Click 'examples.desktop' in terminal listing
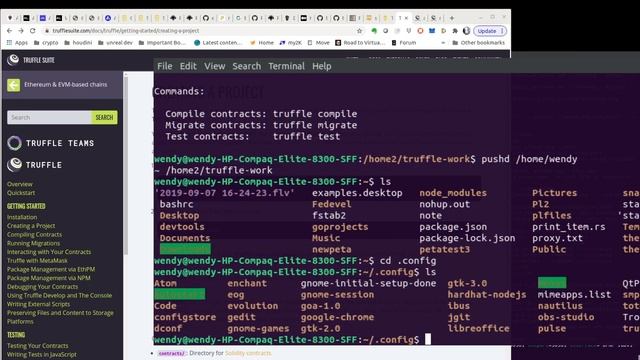This screenshot has height=360, width=640. 357,193
